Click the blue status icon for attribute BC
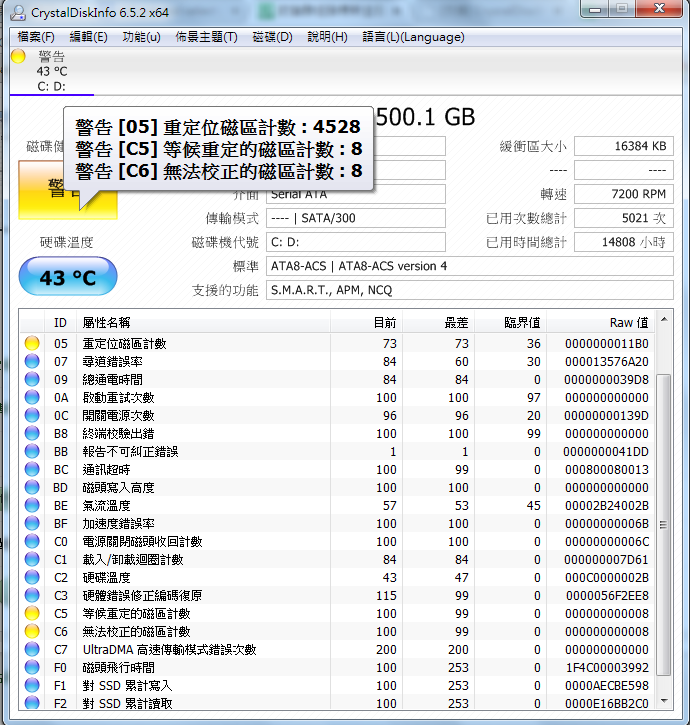Screen dimensions: 690x725 (x=32, y=469)
